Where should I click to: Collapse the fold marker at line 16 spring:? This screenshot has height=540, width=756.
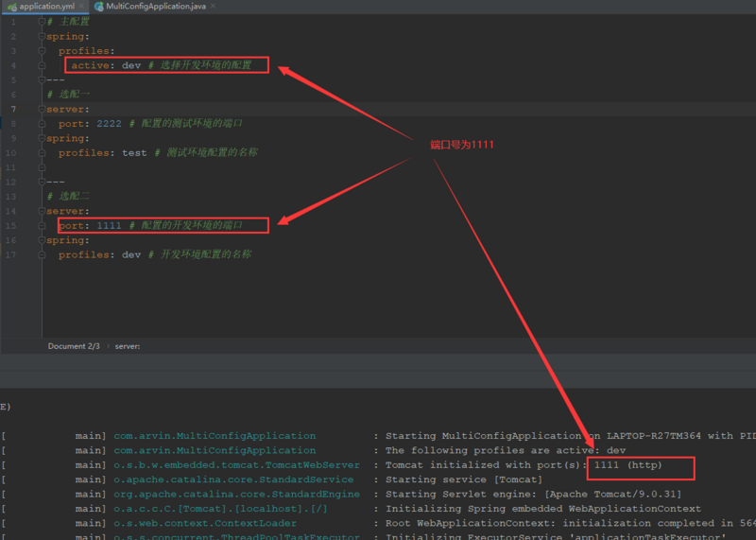42,240
